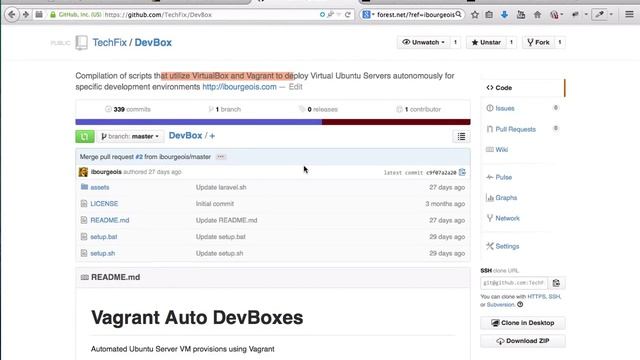Open the LICENSE file
This screenshot has height=360, width=640.
tap(104, 204)
